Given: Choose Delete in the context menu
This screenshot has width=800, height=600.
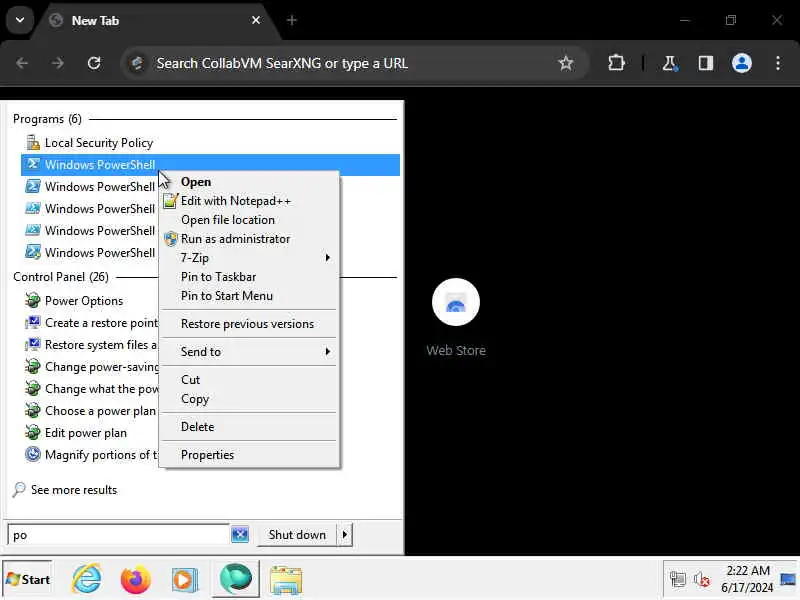Looking at the screenshot, I should point(249,427).
